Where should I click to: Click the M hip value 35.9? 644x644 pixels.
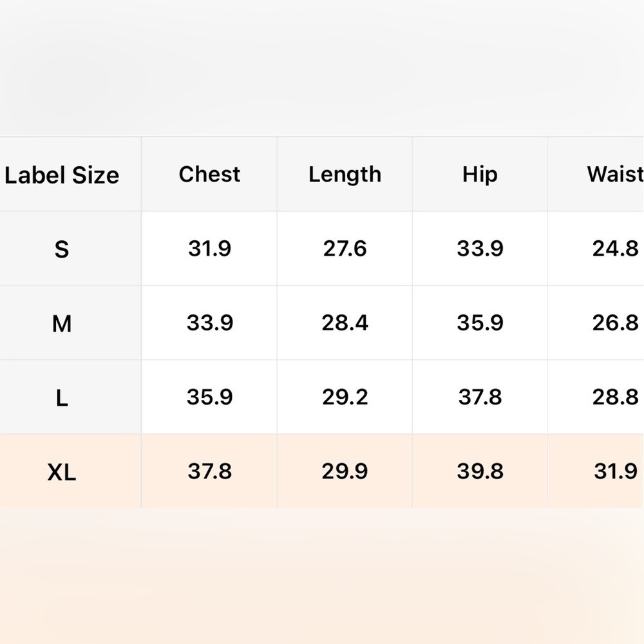click(x=480, y=323)
